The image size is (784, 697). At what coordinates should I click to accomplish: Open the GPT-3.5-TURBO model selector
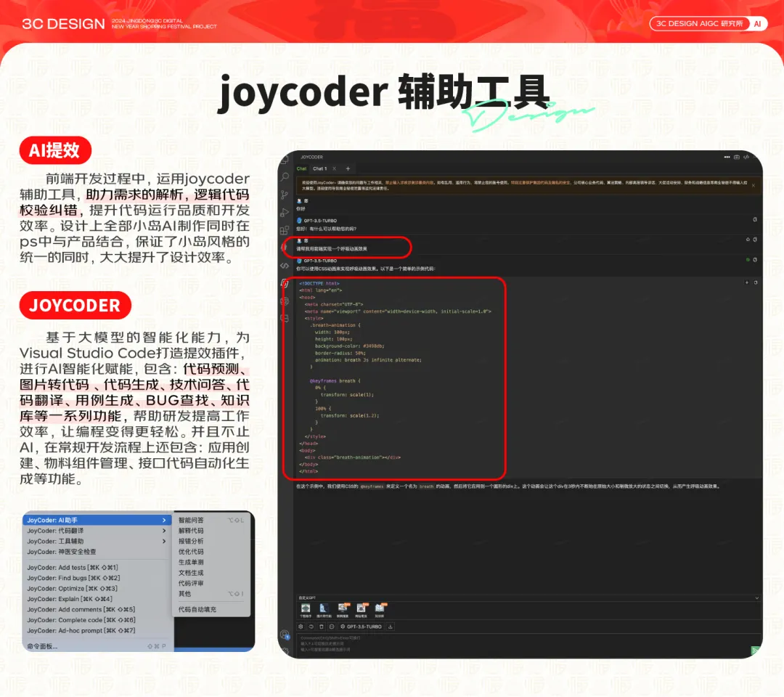coord(361,627)
